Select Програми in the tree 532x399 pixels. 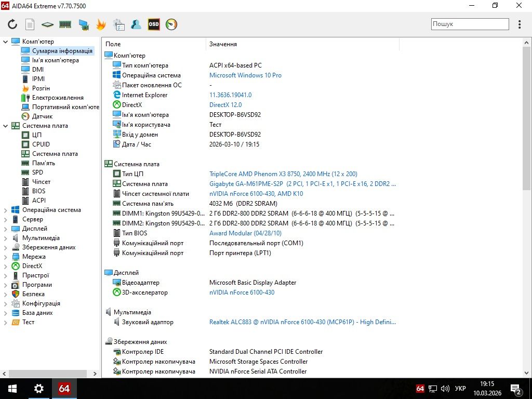point(37,285)
